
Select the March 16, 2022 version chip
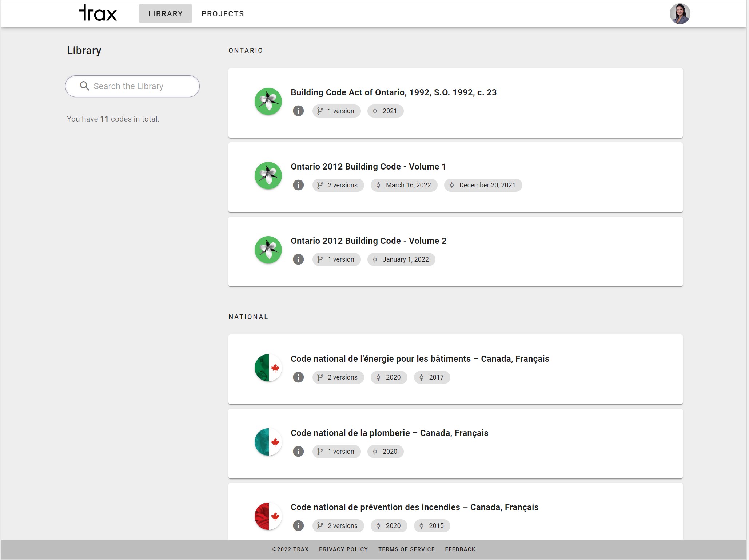[x=404, y=185]
